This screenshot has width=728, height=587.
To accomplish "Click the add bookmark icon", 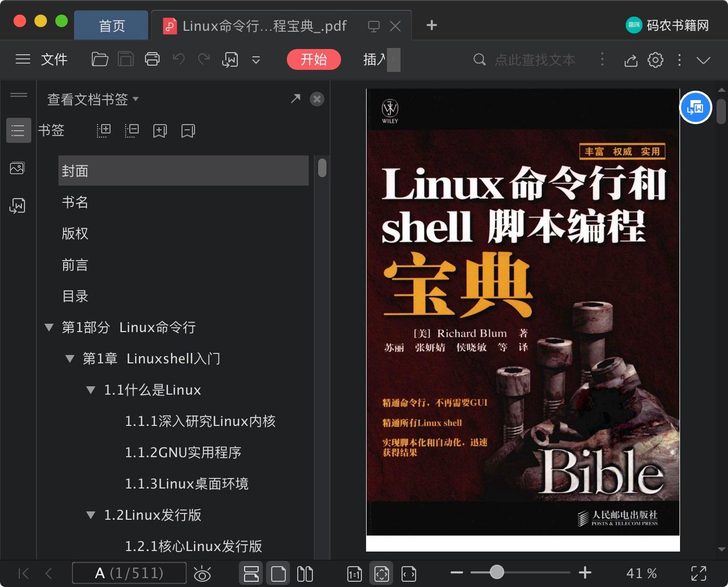I will (x=160, y=131).
